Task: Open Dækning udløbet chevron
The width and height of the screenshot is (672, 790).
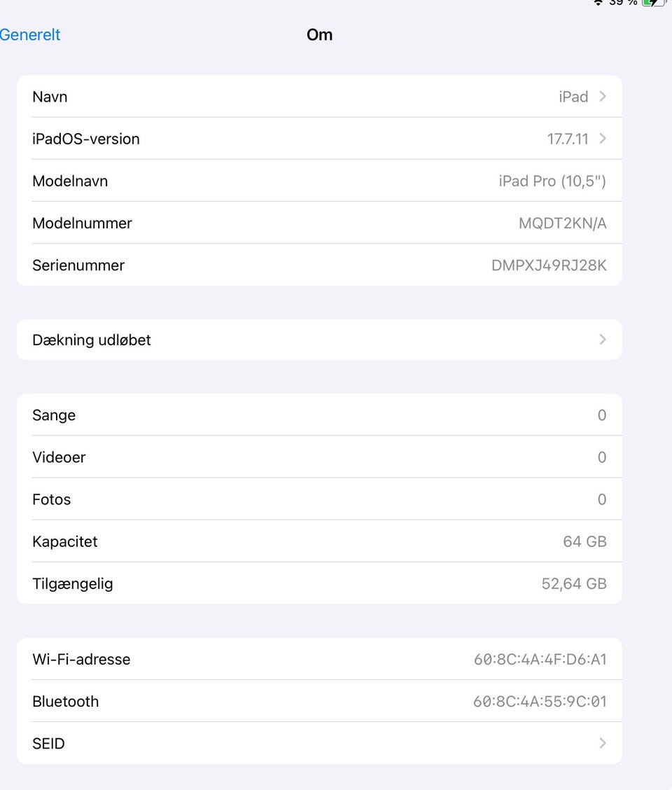Action: click(x=603, y=340)
